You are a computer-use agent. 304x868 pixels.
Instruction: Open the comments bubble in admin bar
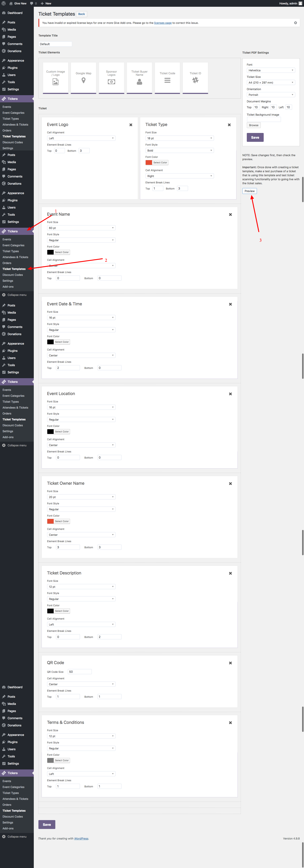(x=33, y=3)
